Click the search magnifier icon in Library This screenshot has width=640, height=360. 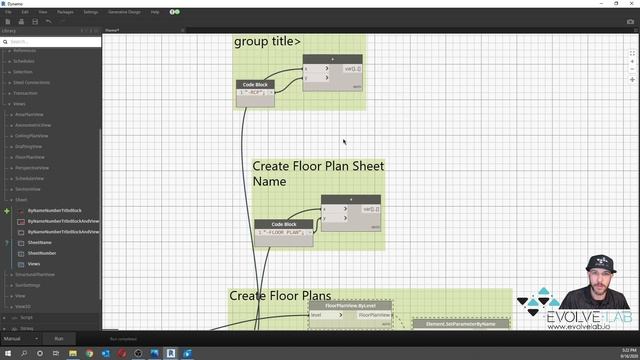[5, 42]
